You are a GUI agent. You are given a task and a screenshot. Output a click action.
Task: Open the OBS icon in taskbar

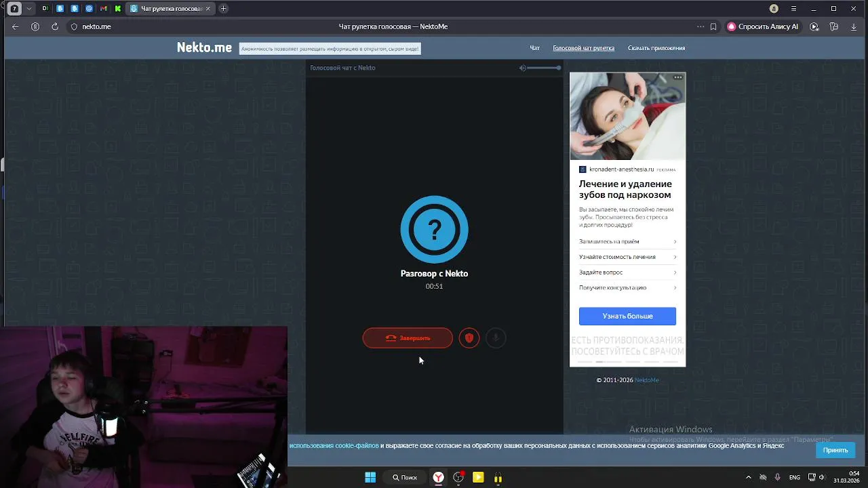458,477
